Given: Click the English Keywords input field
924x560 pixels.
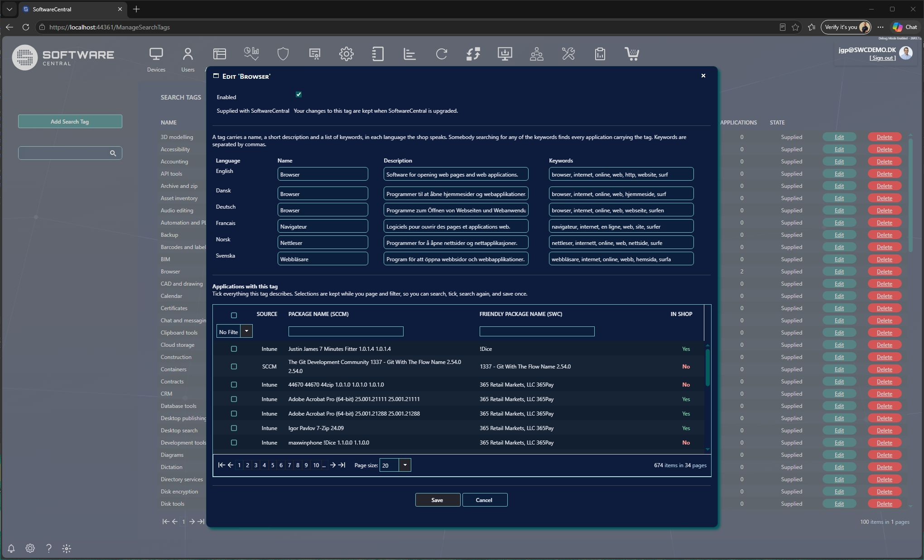Looking at the screenshot, I should coord(621,174).
